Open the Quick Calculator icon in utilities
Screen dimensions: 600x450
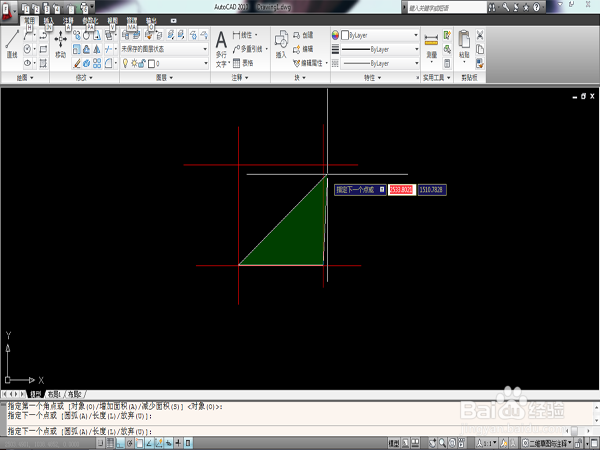pos(447,63)
